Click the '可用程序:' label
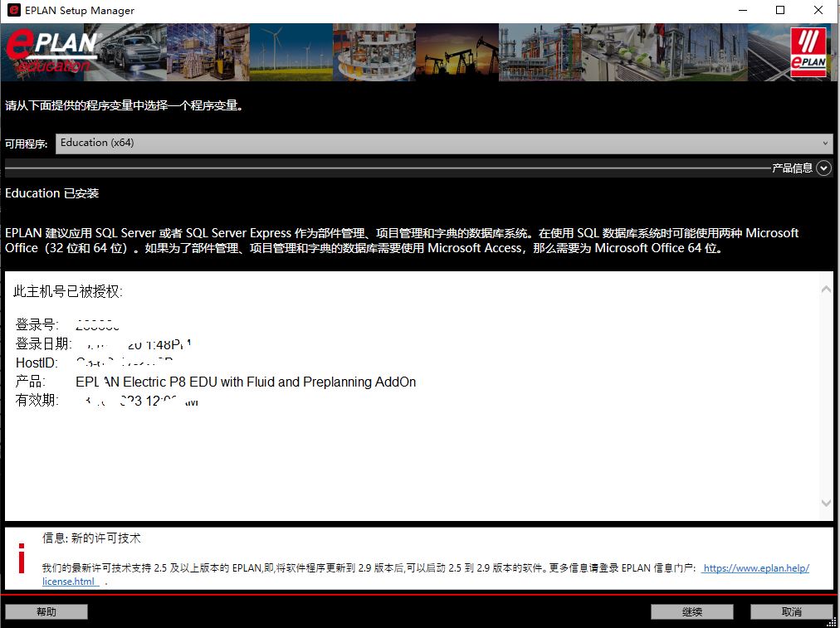Viewport: 840px width, 628px height. [x=27, y=144]
